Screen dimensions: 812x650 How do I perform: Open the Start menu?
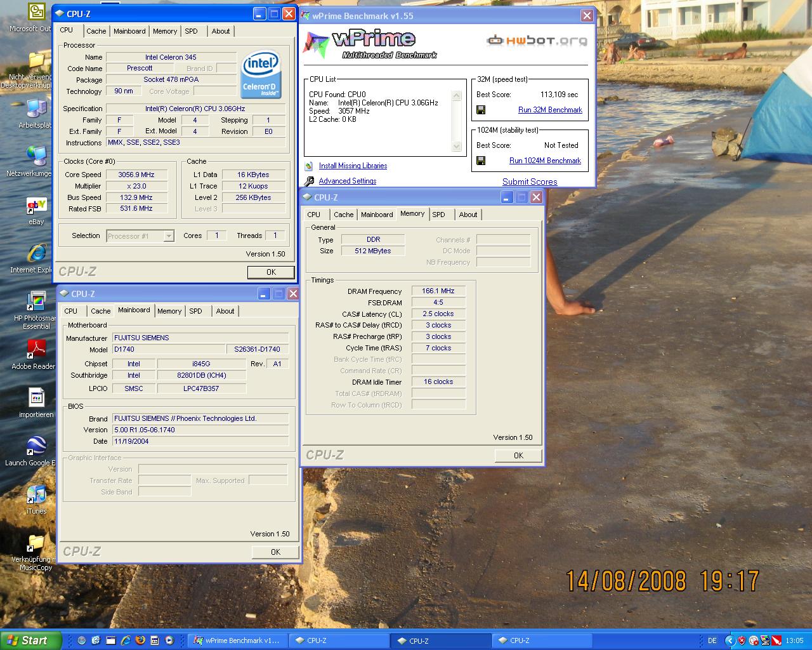coord(30,640)
